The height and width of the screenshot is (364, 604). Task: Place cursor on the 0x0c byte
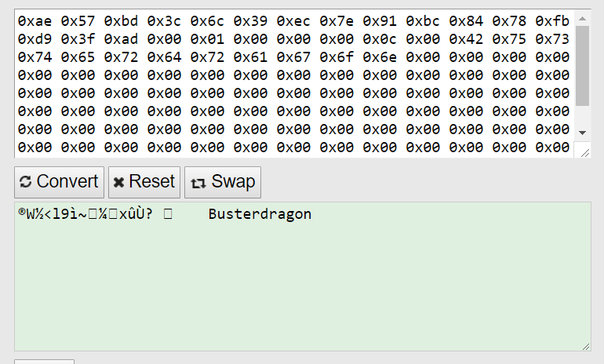(380, 39)
